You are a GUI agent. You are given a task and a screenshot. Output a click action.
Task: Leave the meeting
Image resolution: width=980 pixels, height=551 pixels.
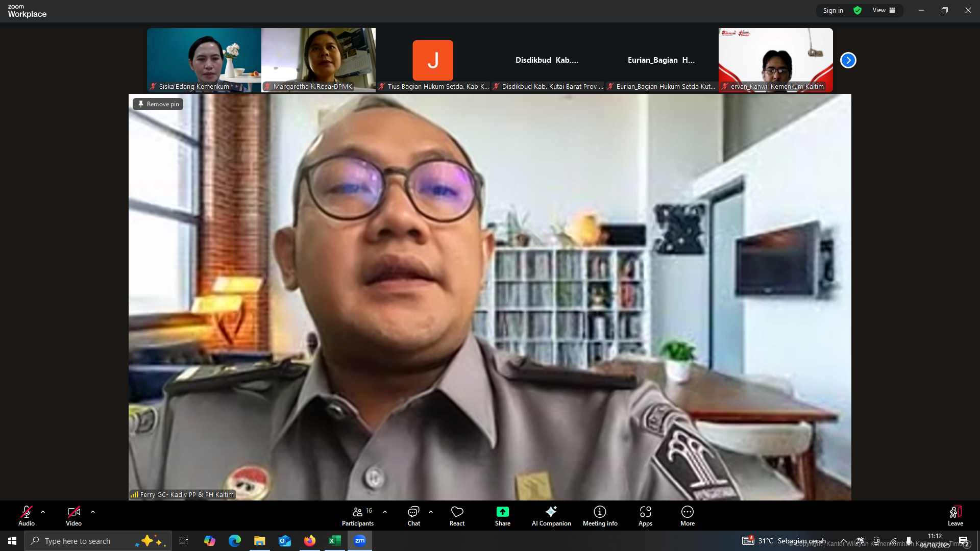pyautogui.click(x=955, y=515)
